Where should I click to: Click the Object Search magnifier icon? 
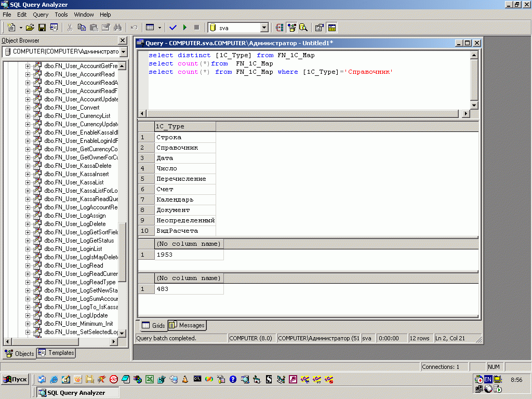tap(303, 28)
